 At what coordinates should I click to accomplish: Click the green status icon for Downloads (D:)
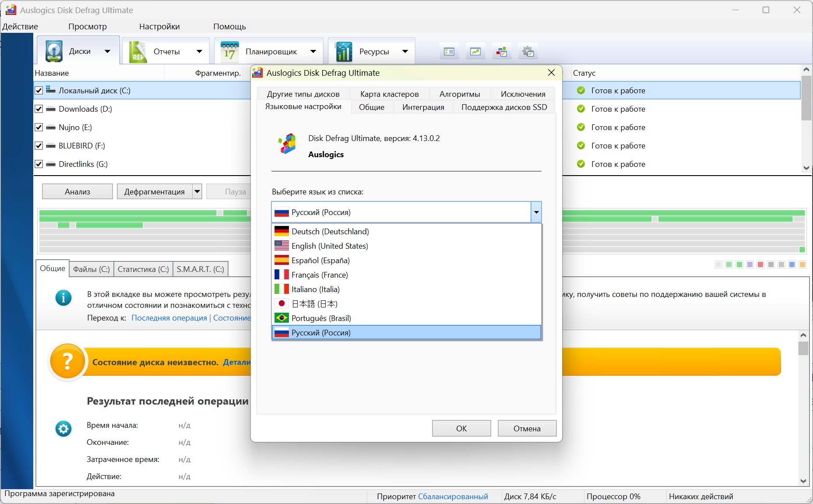[x=581, y=109]
